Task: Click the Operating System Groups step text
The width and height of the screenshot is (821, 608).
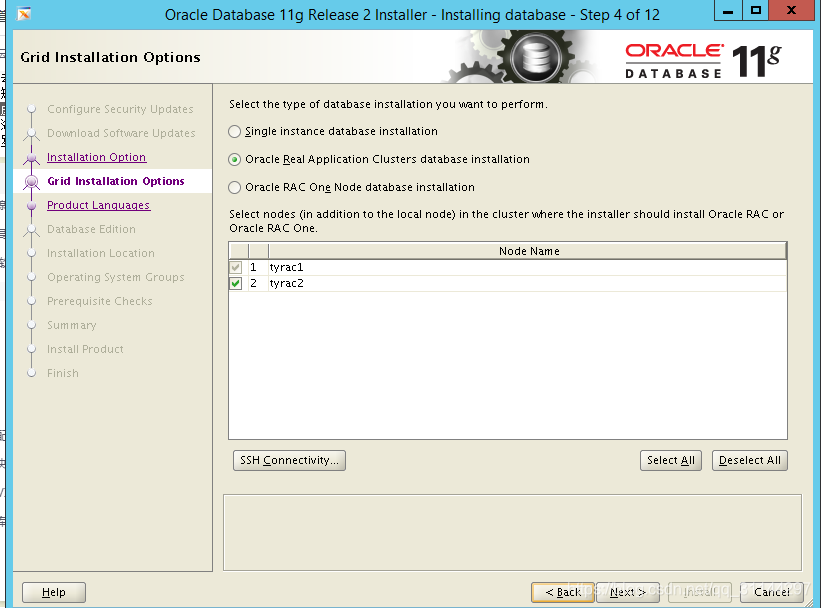Action: point(116,278)
